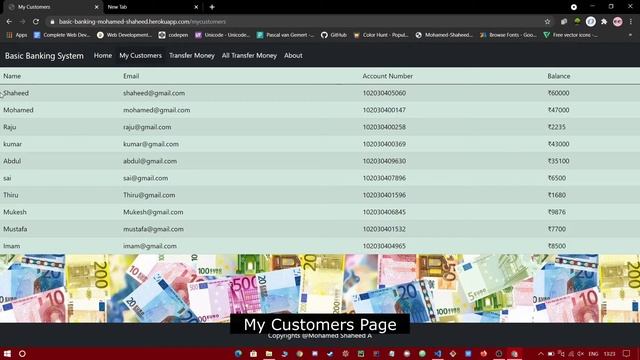The image size is (640, 360).
Task: Click the Basic Banking System brand link
Action: pyautogui.click(x=44, y=56)
